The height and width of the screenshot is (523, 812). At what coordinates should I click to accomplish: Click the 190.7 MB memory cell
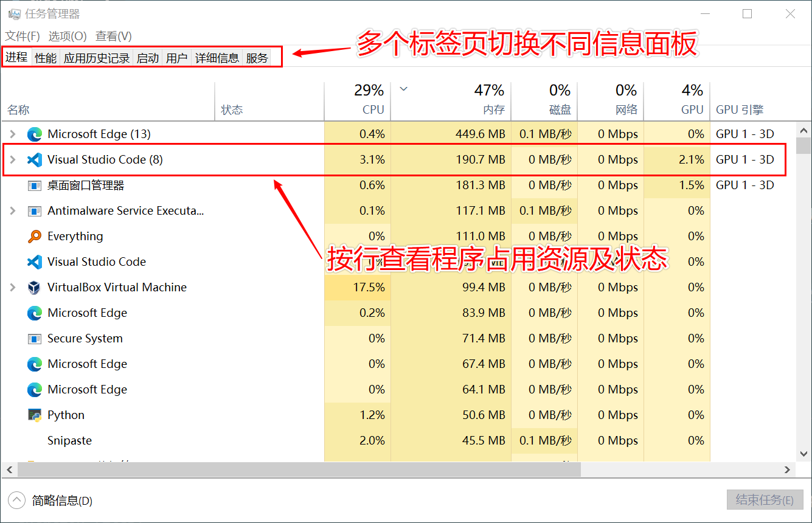451,159
